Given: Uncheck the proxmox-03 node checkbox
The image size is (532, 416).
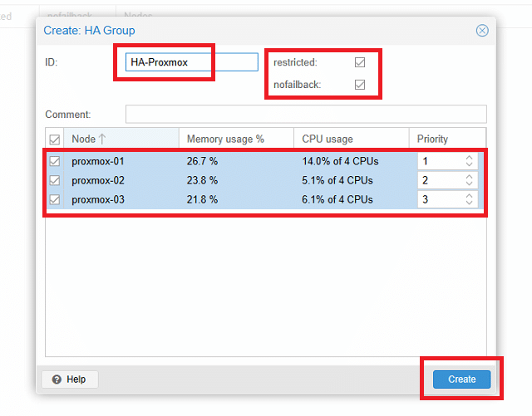Looking at the screenshot, I should (x=55, y=199).
